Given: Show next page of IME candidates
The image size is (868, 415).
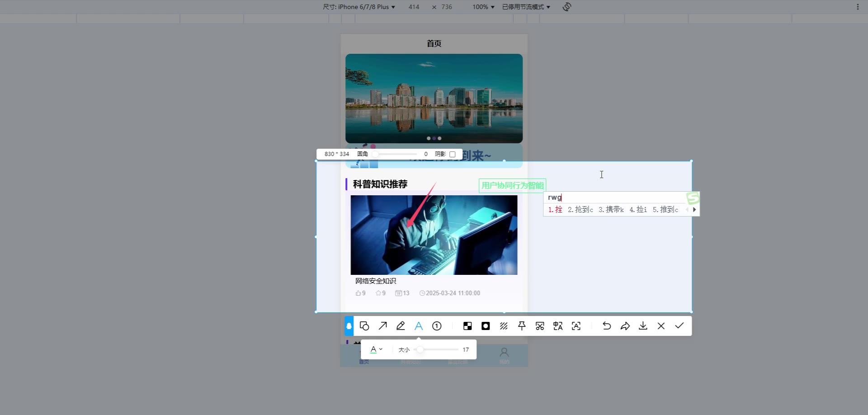Looking at the screenshot, I should coord(694,210).
